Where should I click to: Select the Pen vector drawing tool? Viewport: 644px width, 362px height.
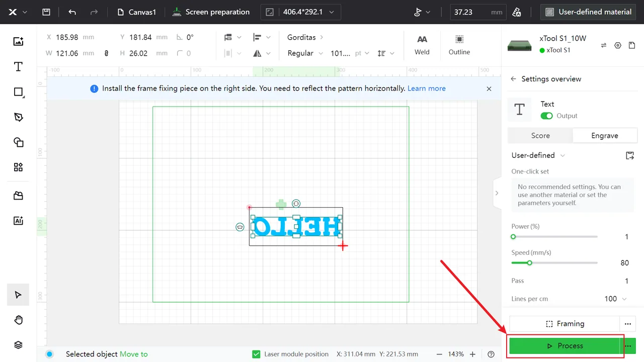[x=18, y=117]
